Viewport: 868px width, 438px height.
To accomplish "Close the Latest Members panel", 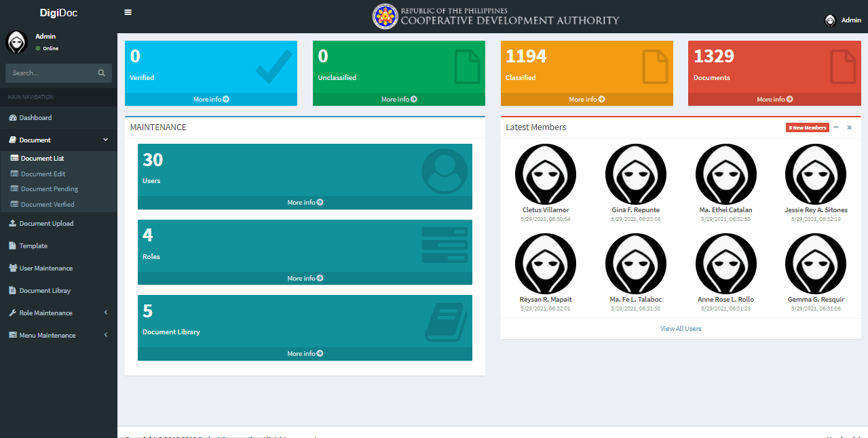I will (x=849, y=127).
